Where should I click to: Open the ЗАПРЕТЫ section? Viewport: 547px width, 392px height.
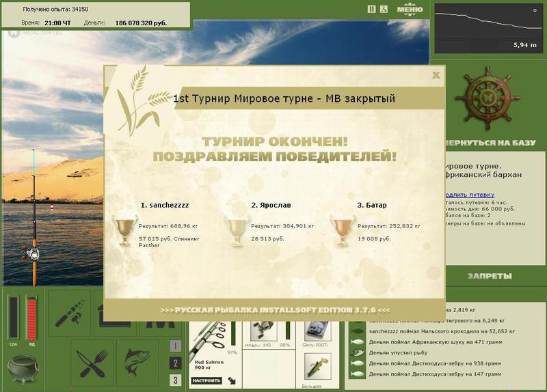click(x=490, y=276)
